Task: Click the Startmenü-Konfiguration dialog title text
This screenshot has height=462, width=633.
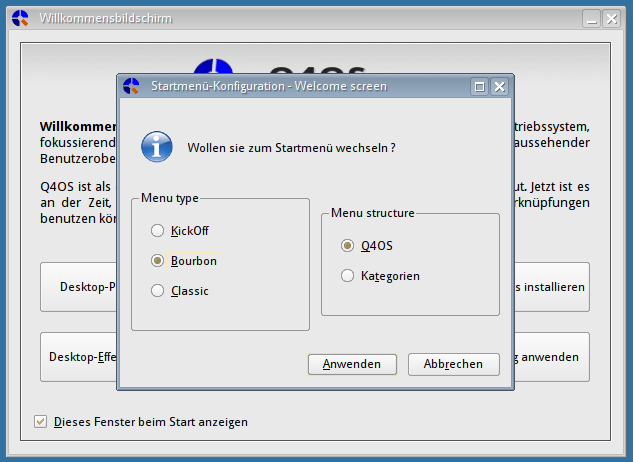Action: pyautogui.click(x=269, y=86)
